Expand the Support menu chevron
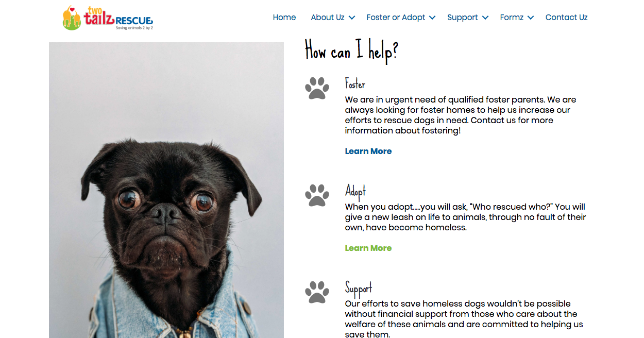The width and height of the screenshot is (644, 338). (485, 18)
